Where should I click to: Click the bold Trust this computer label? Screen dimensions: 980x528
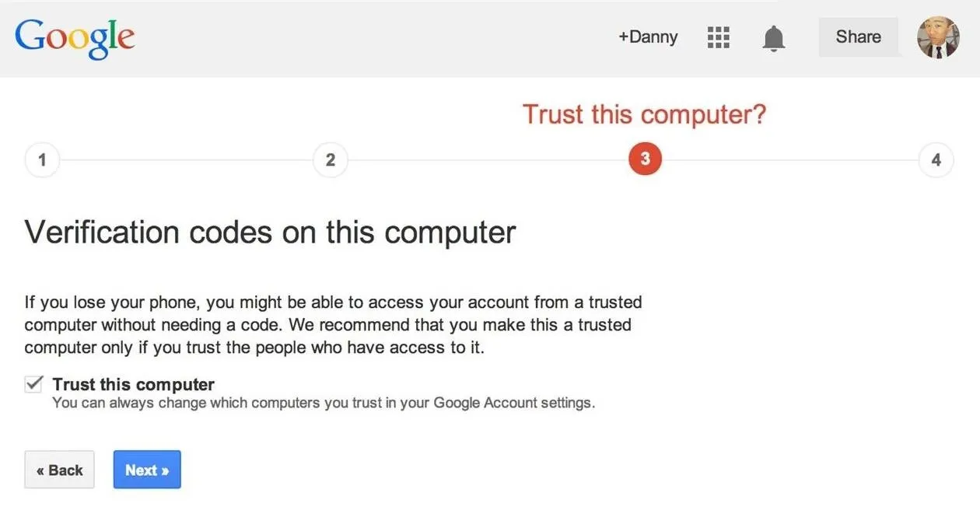[133, 384]
